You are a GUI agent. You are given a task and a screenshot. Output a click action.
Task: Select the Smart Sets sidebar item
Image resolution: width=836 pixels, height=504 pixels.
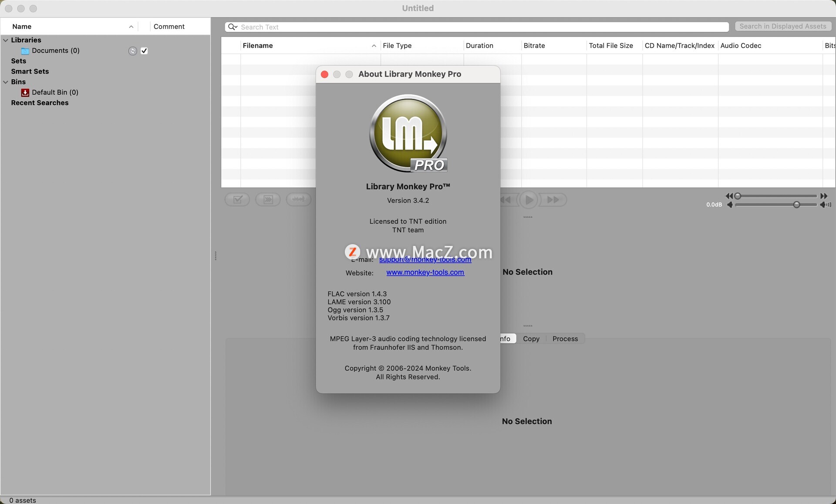point(30,71)
